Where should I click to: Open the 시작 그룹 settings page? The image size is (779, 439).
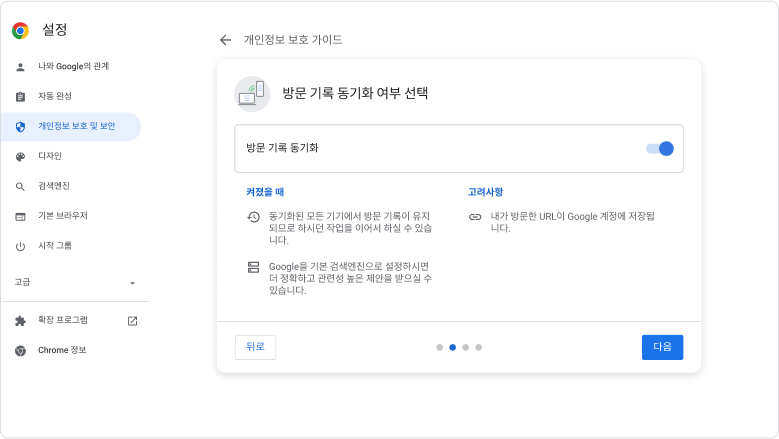pos(55,245)
